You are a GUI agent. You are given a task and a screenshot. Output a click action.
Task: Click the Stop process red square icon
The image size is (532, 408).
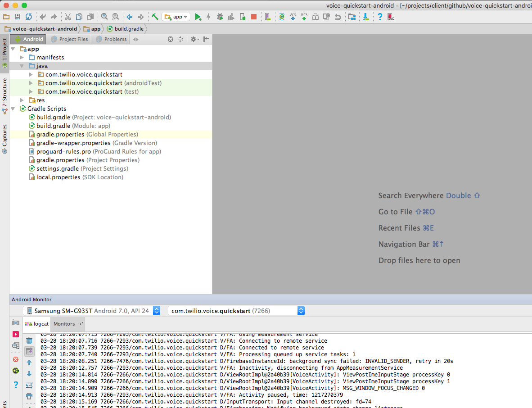coord(254,17)
